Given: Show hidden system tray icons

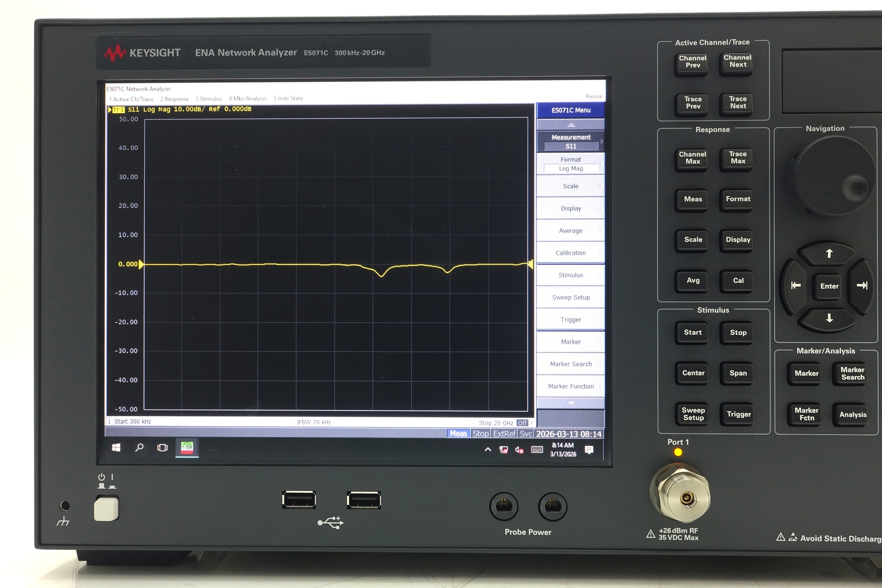Looking at the screenshot, I should (x=488, y=449).
